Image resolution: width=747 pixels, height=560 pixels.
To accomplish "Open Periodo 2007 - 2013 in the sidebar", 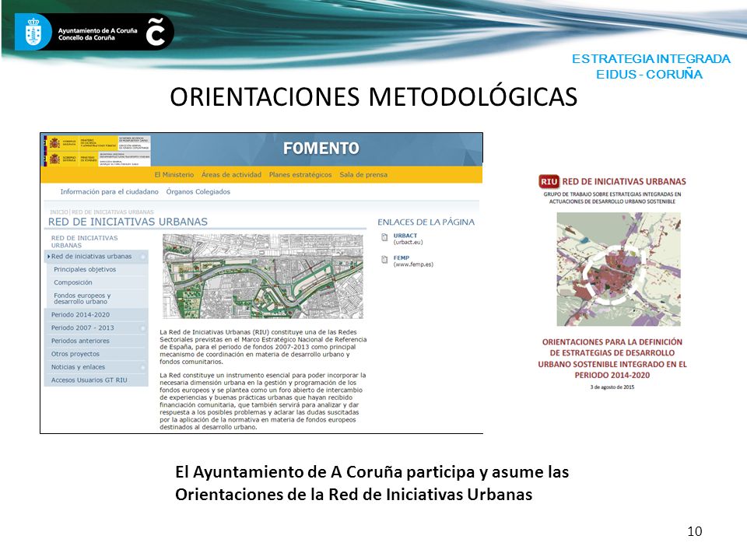I will click(x=82, y=327).
